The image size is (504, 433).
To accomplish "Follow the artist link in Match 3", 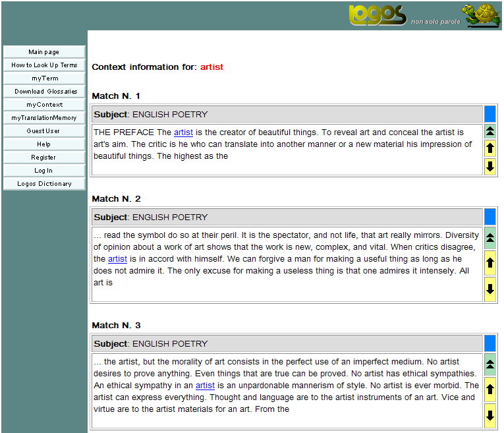I will pyautogui.click(x=205, y=386).
